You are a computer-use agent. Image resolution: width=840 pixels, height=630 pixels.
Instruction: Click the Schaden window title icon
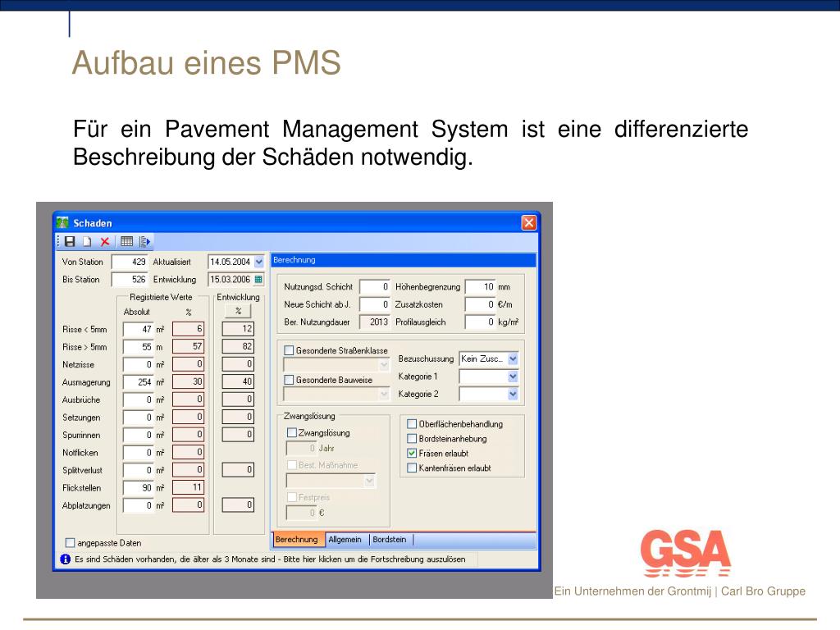[x=63, y=222]
